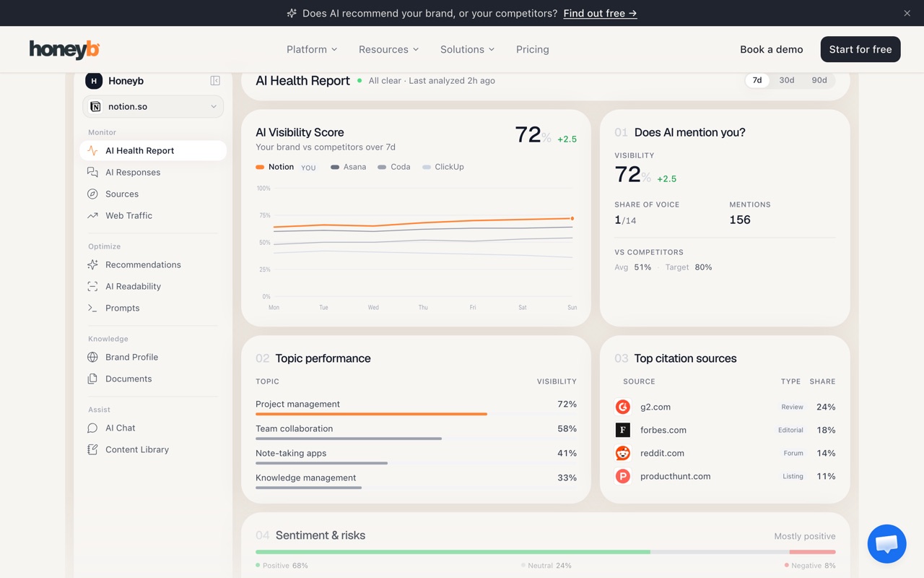The height and width of the screenshot is (578, 924).
Task: Click the orange data point on Sunday
Action: [572, 218]
